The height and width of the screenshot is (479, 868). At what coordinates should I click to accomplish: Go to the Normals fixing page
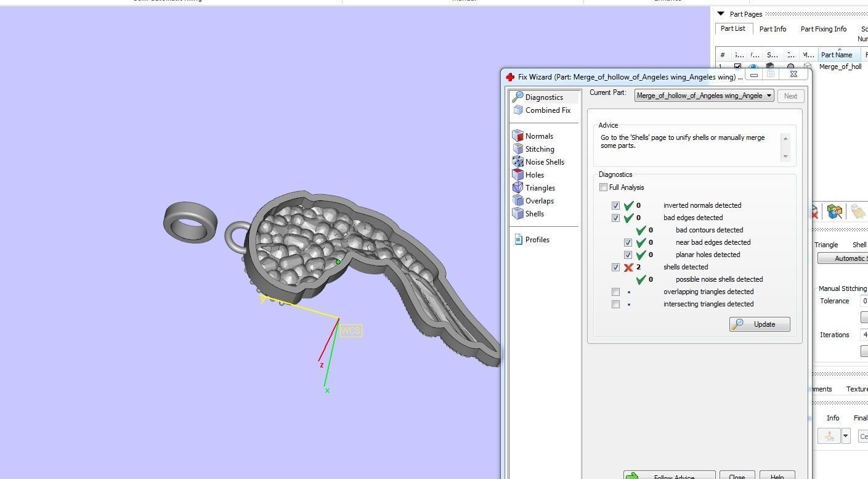point(533,136)
